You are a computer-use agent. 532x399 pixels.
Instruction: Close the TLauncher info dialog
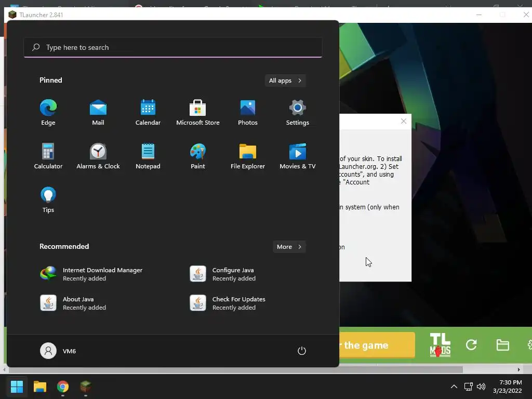point(403,121)
